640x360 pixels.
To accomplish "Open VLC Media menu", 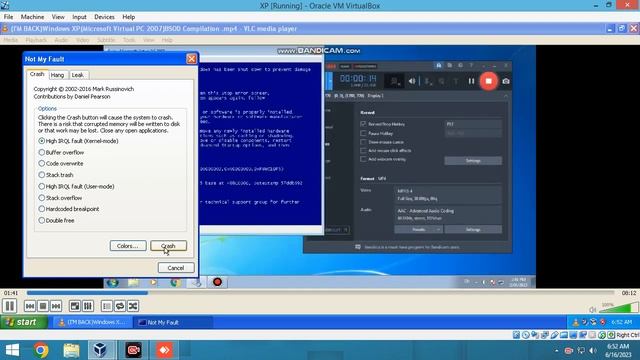I will (x=11, y=40).
